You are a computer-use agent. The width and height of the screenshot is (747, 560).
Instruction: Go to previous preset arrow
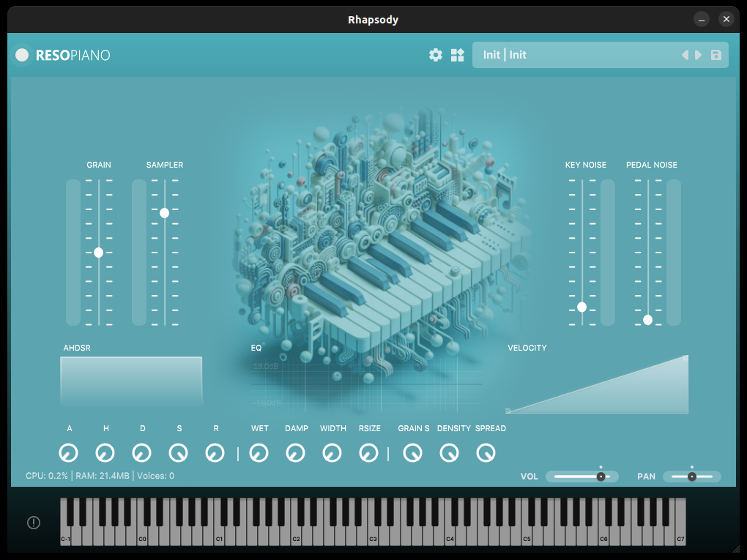coord(685,55)
